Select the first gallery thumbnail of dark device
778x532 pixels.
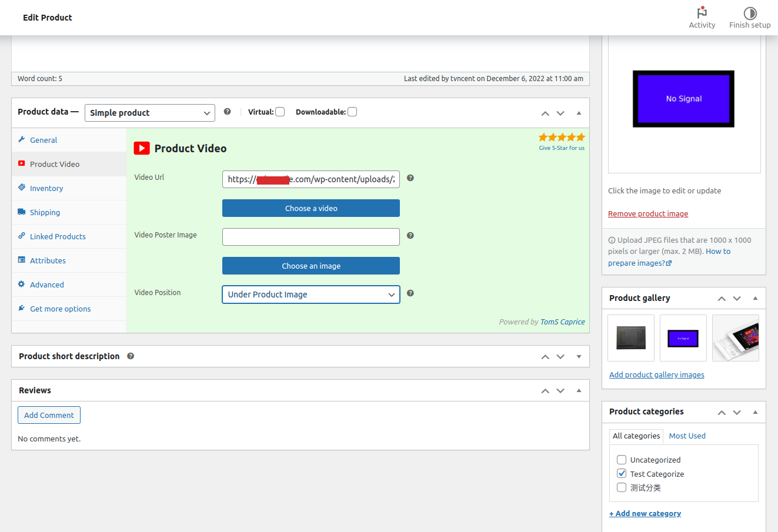[x=631, y=338]
